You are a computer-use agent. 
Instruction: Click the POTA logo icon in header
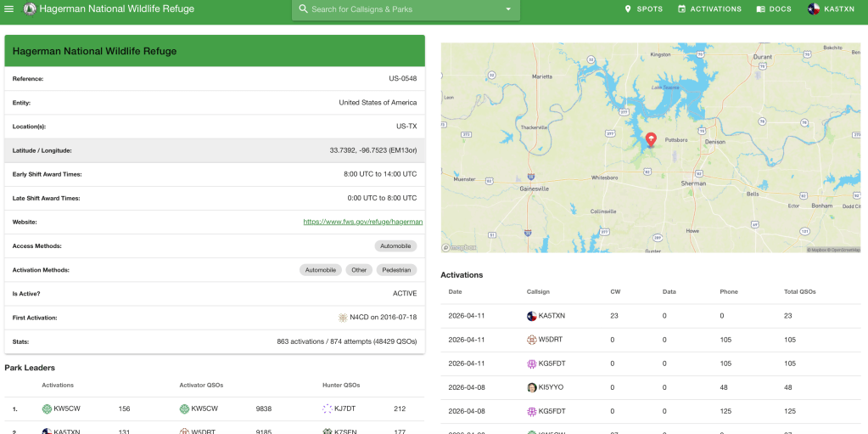point(31,9)
